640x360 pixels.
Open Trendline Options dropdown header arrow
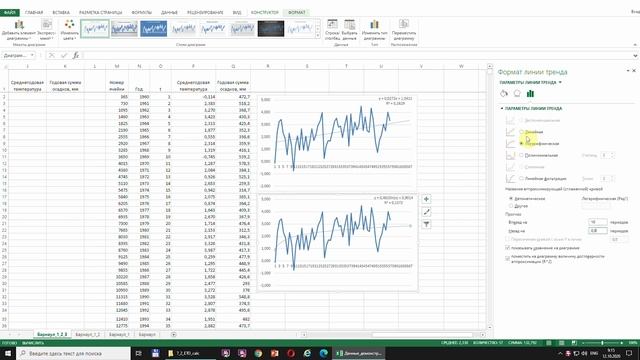(560, 82)
